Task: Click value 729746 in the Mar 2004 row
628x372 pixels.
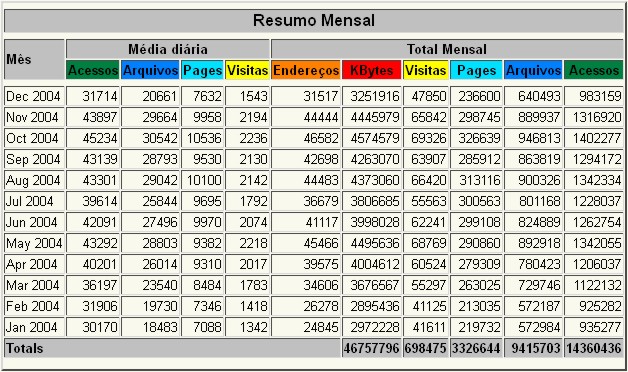Action: click(x=539, y=286)
